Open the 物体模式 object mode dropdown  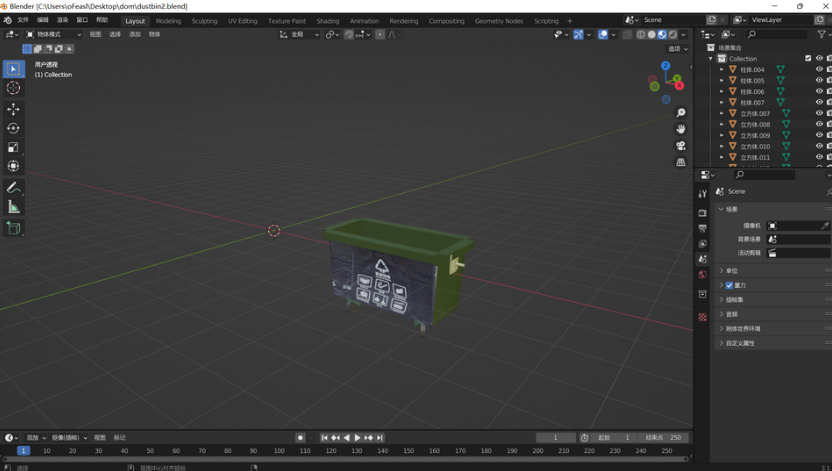point(54,34)
